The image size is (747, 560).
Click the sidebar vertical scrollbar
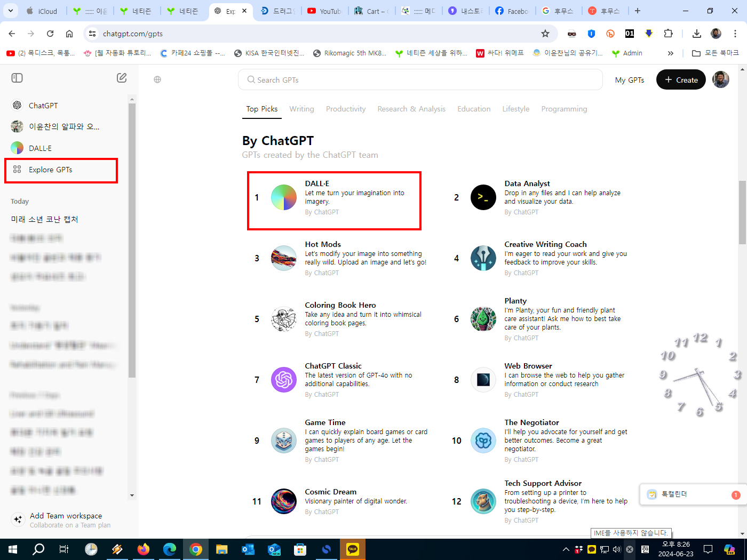click(x=132, y=240)
